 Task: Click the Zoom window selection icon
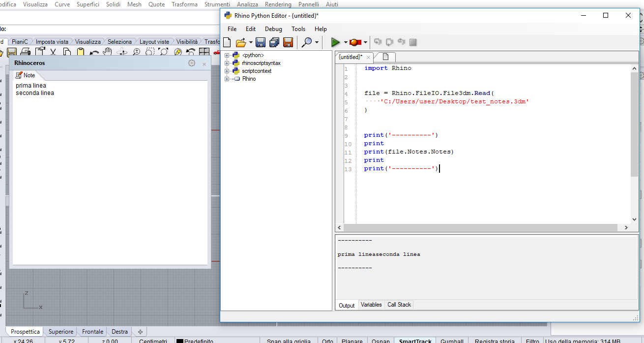(149, 52)
